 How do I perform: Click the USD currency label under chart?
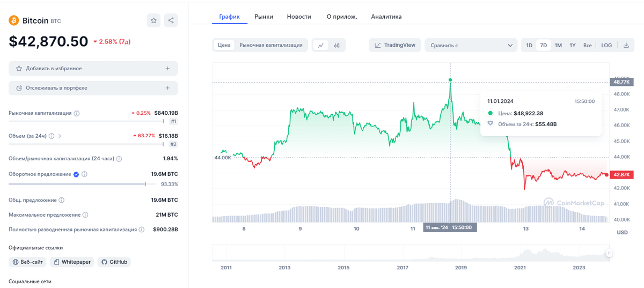622,233
